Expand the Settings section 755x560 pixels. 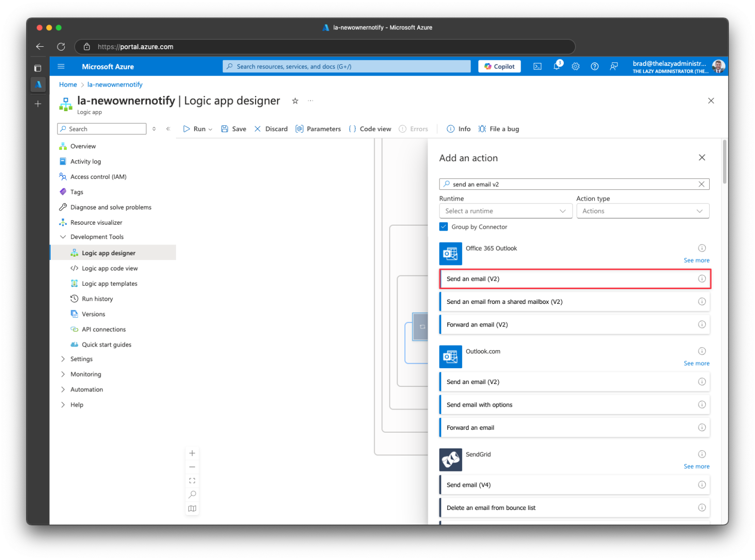63,359
